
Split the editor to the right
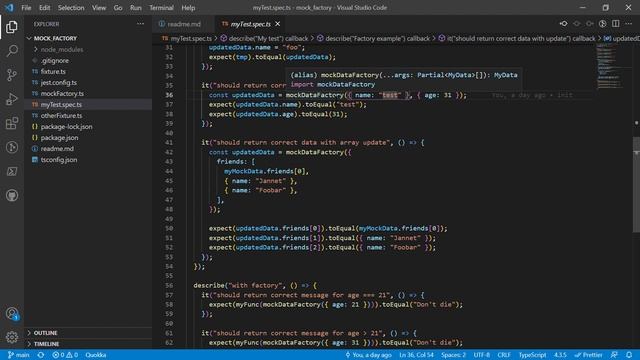click(616, 24)
